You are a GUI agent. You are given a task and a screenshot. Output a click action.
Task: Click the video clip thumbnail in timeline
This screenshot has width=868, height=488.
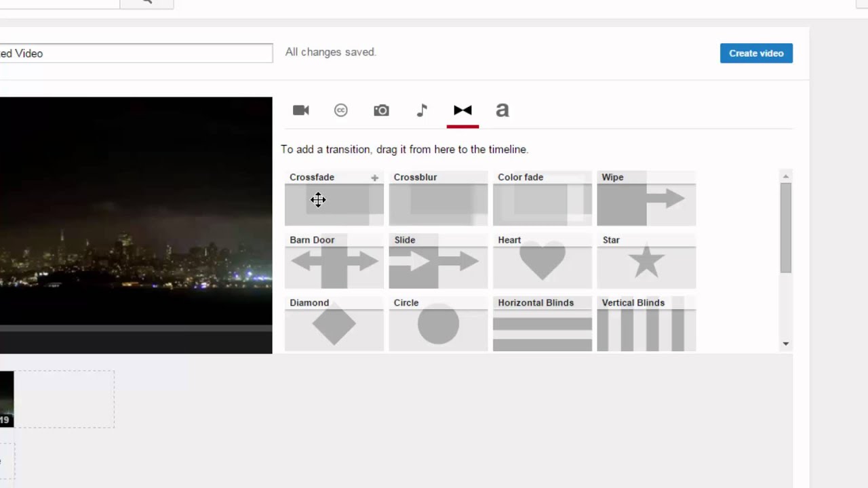(x=6, y=399)
